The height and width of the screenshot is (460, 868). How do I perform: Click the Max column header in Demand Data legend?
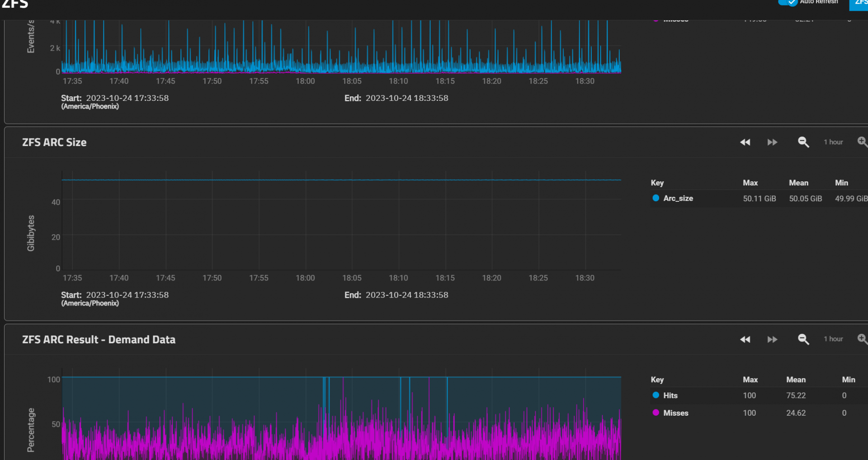click(750, 379)
